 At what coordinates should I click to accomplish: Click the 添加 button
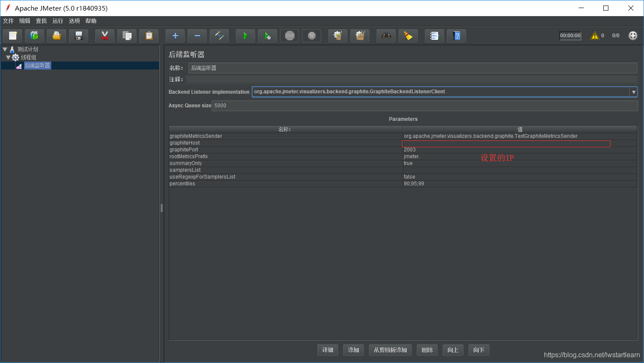353,350
